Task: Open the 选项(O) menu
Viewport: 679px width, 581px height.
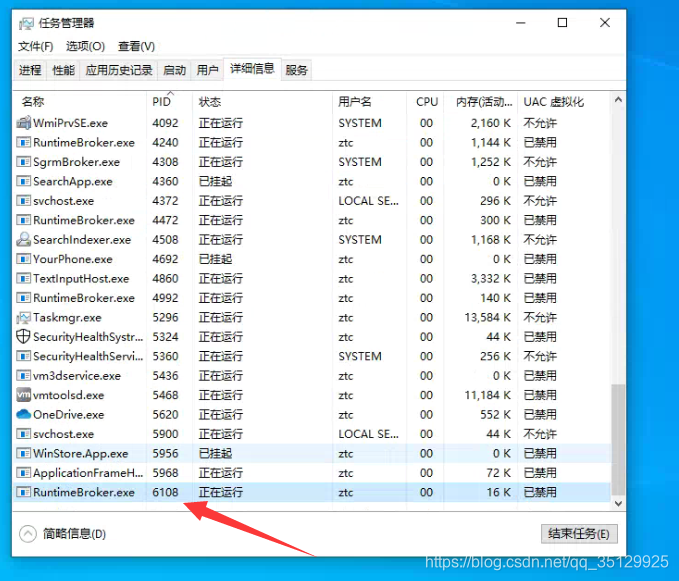Action: 85,46
